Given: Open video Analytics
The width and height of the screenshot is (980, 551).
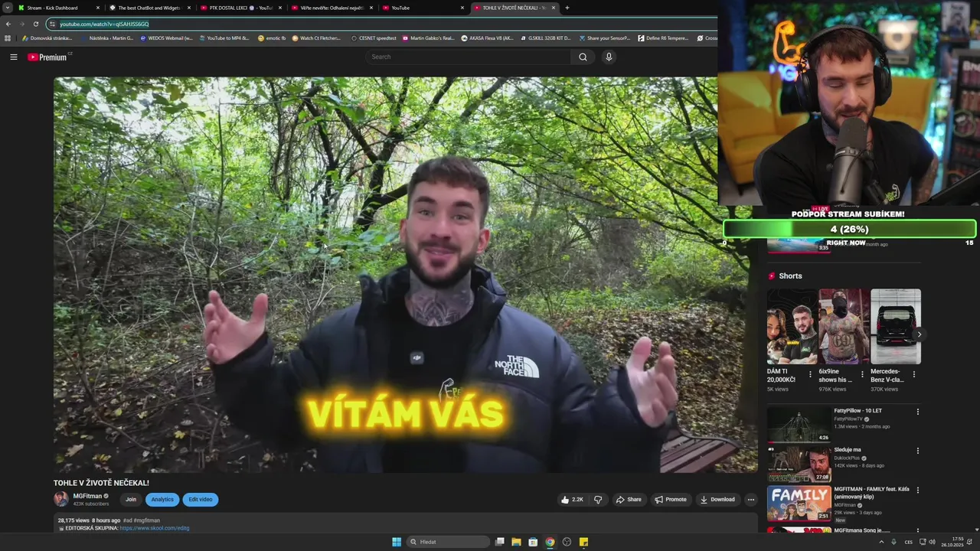Looking at the screenshot, I should 162,500.
